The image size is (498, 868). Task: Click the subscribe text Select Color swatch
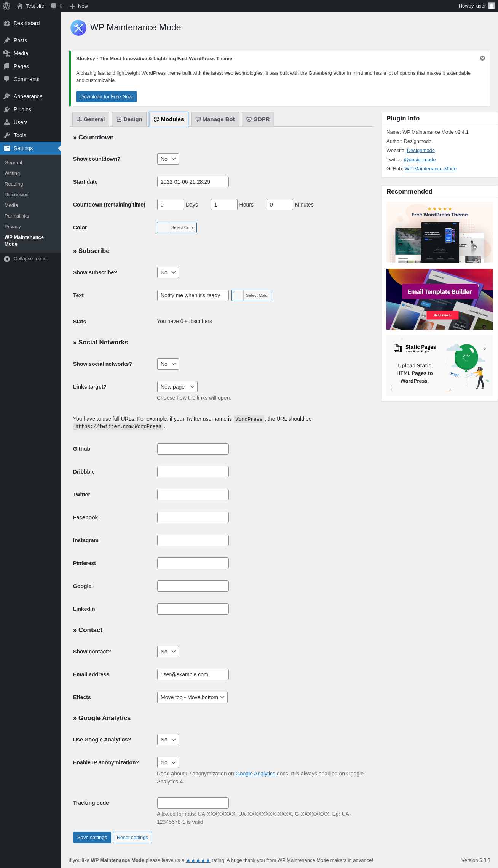coord(251,295)
